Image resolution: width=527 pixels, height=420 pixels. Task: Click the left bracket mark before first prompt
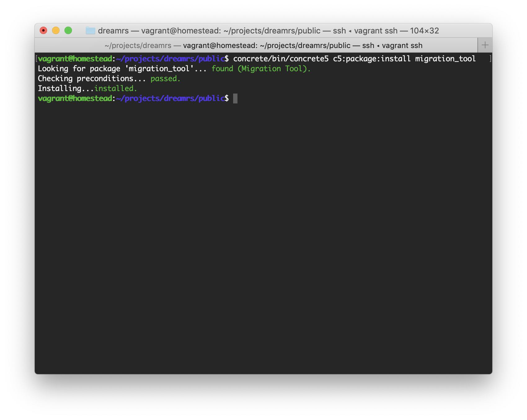[36, 59]
